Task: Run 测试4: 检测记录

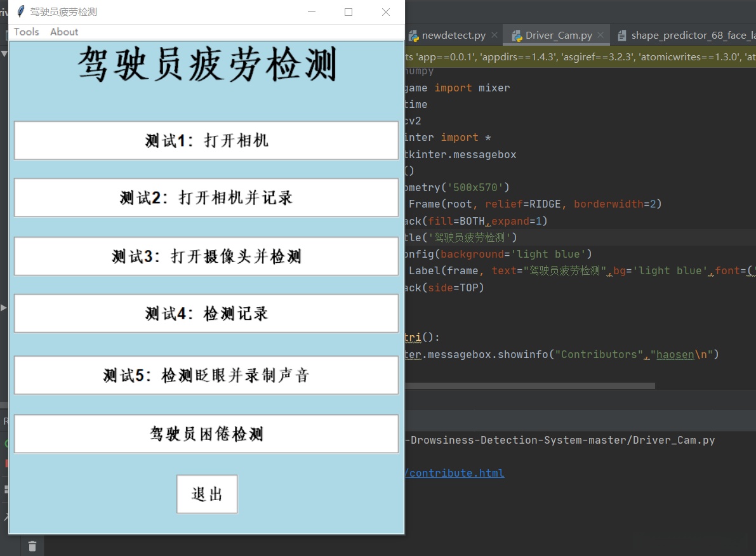Action: (206, 314)
